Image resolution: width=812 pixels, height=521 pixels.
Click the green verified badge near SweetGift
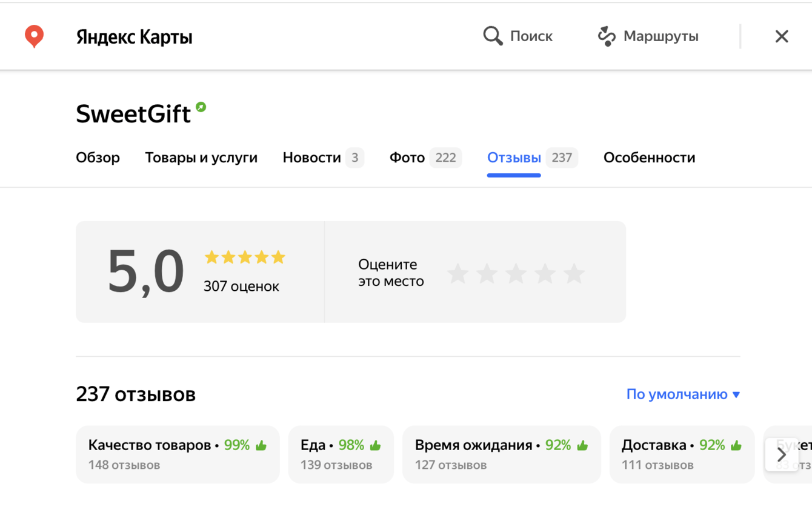pyautogui.click(x=201, y=107)
